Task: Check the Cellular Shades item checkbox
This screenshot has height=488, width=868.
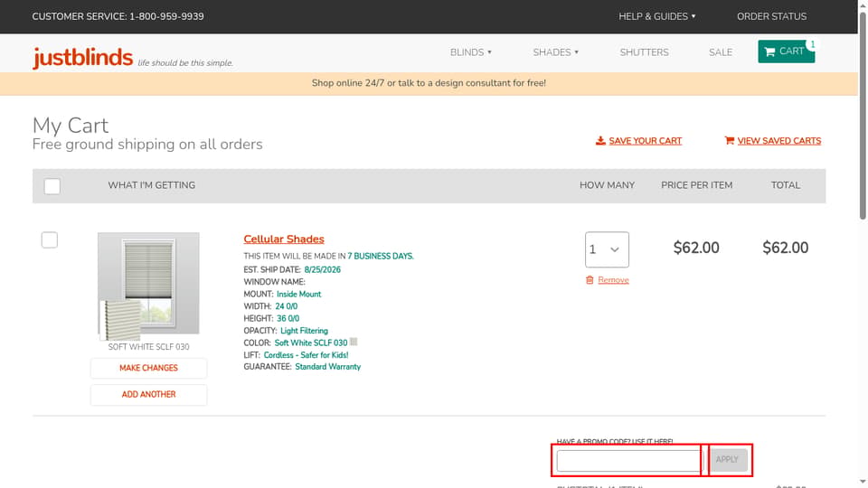Action: click(49, 240)
